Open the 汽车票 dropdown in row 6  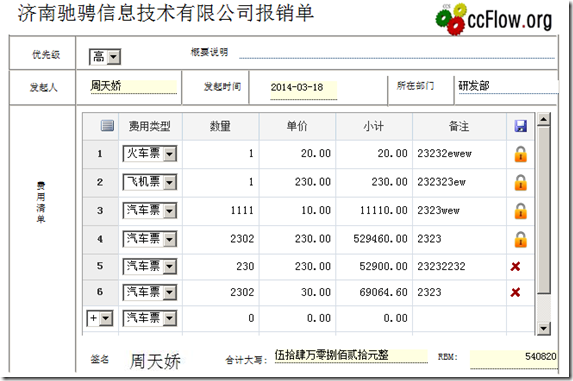click(150, 292)
